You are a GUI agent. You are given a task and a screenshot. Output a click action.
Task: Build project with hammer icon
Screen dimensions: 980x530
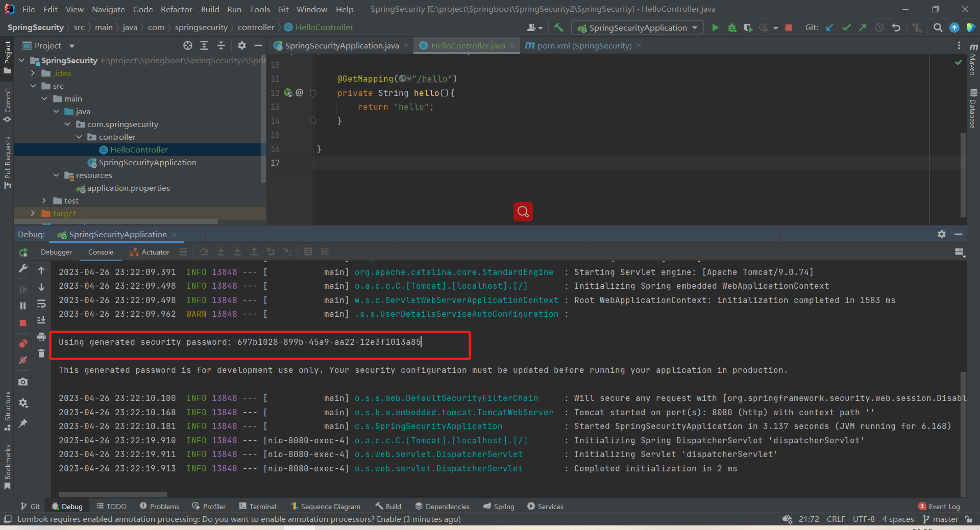coord(558,28)
